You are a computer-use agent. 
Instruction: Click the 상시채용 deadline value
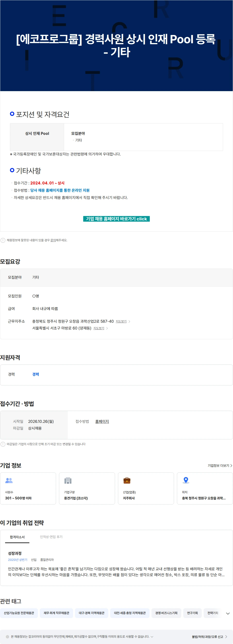tap(35, 428)
